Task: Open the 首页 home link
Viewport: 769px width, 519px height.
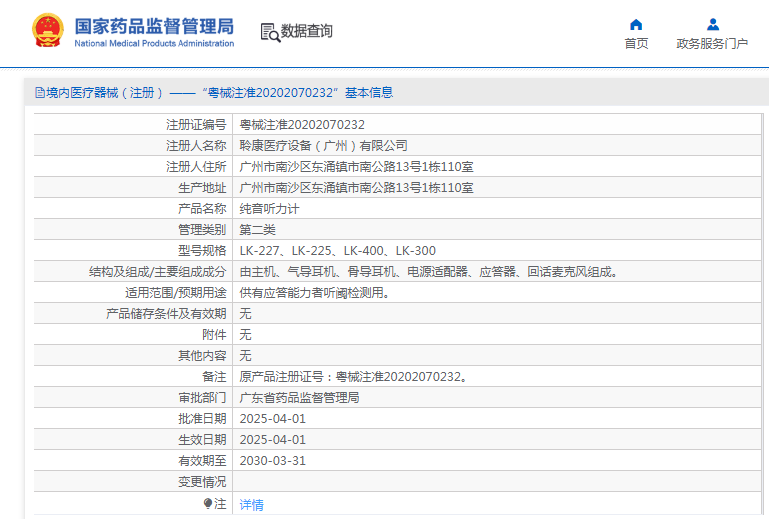Action: (636, 44)
